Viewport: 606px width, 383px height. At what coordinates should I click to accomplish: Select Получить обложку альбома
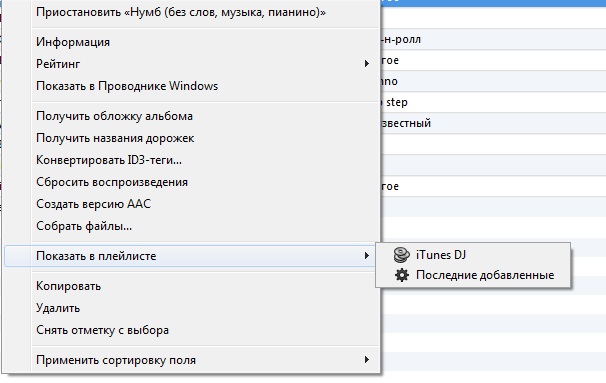[114, 116]
